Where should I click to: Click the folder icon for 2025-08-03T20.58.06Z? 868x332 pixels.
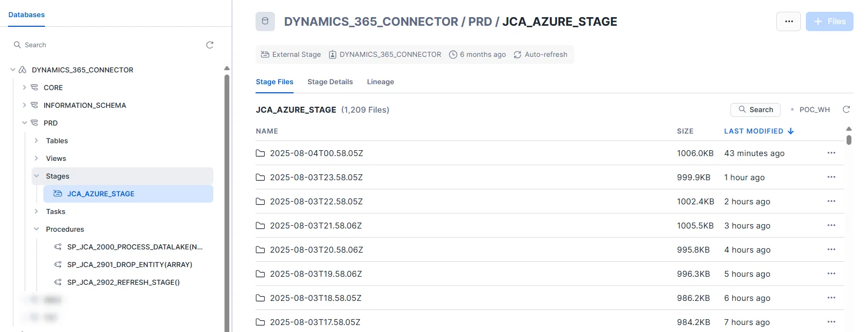pyautogui.click(x=260, y=250)
